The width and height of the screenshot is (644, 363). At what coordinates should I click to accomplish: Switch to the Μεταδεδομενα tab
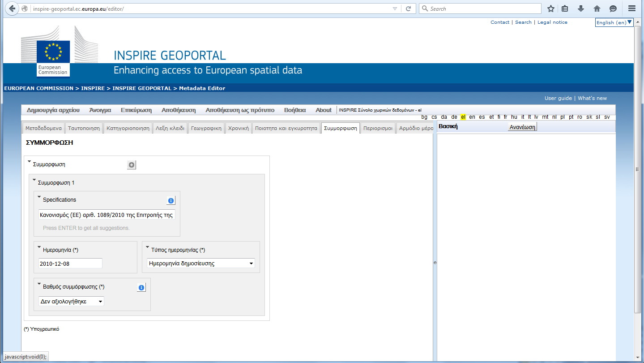pyautogui.click(x=43, y=128)
